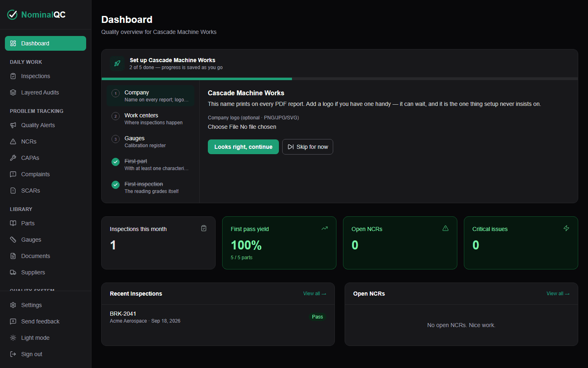Click trend icon on First pass yield
Screen dimensions: 588x368
(x=325, y=228)
